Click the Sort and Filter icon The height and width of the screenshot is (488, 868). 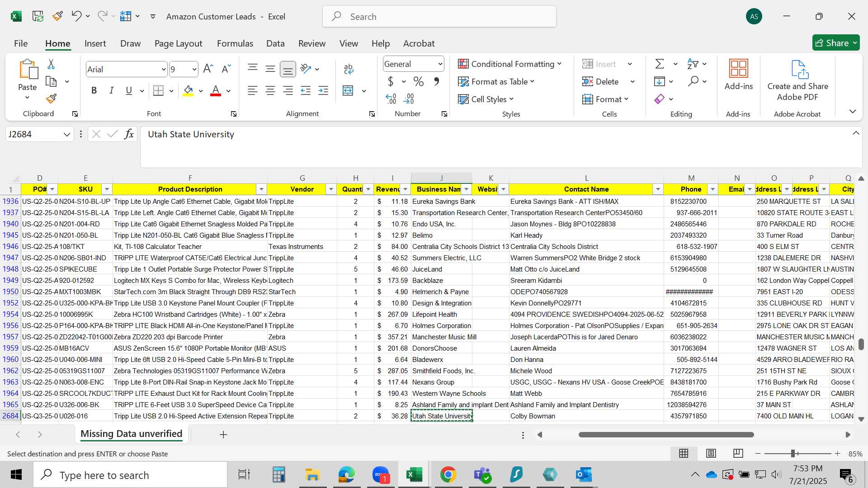[x=693, y=64]
